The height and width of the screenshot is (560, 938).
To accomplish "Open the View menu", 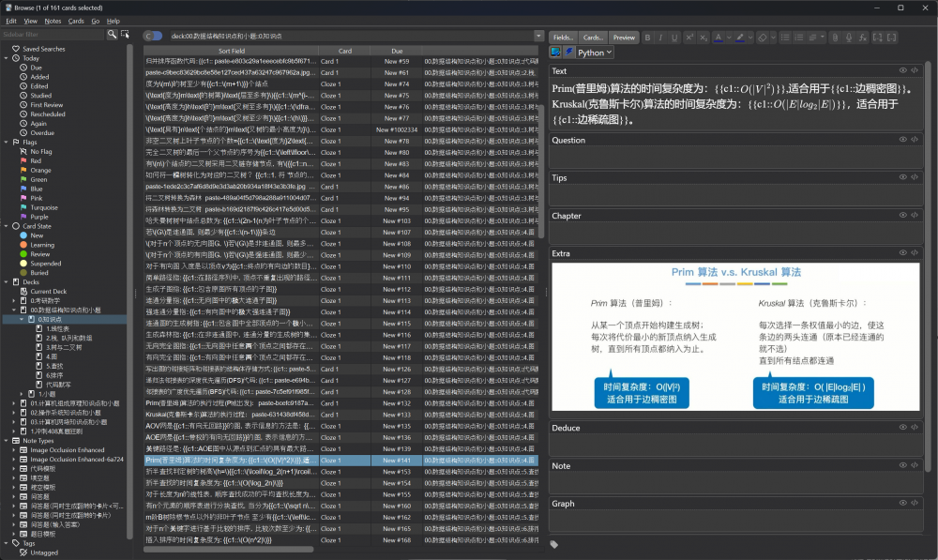I will coord(31,21).
